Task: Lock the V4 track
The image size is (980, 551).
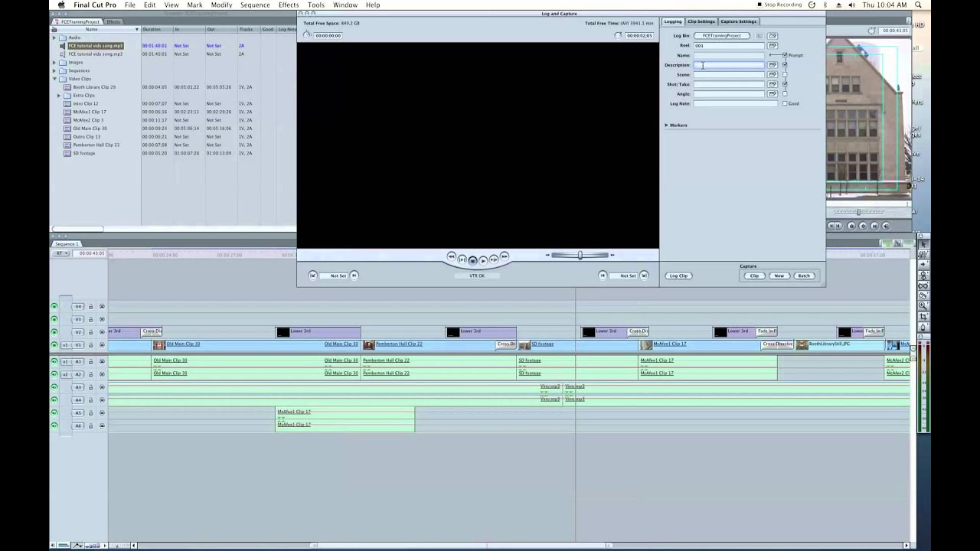Action: click(x=90, y=307)
